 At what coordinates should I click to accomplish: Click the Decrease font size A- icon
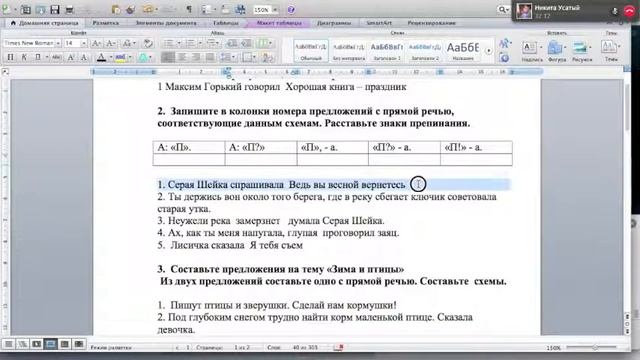(x=111, y=43)
